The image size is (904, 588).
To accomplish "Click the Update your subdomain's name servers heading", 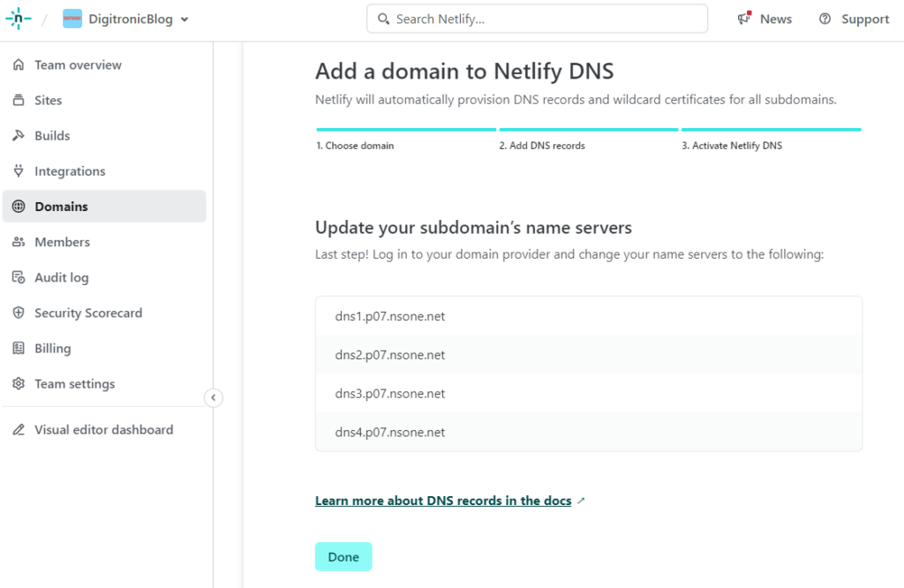I will pyautogui.click(x=473, y=228).
